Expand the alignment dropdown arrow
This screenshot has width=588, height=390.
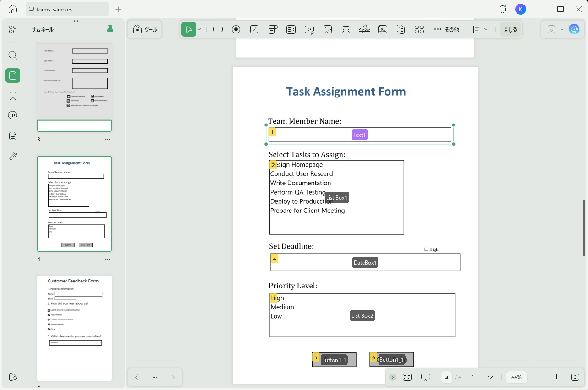pyautogui.click(x=486, y=29)
